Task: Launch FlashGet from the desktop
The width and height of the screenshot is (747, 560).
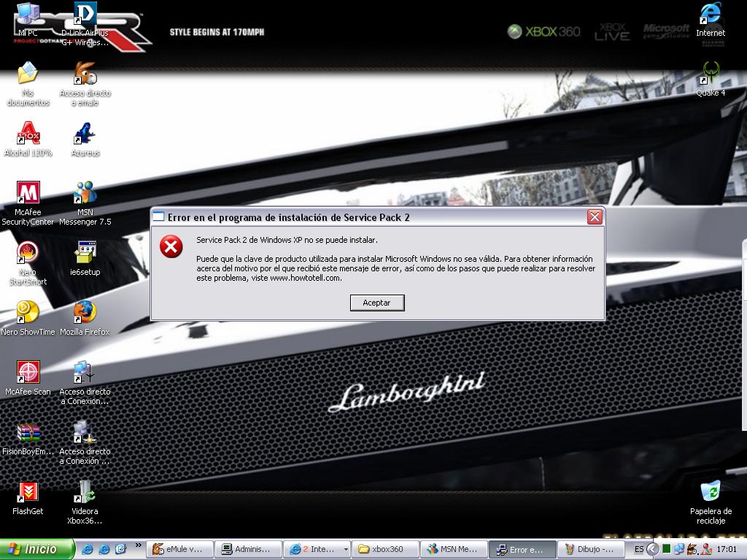Action: 28,498
